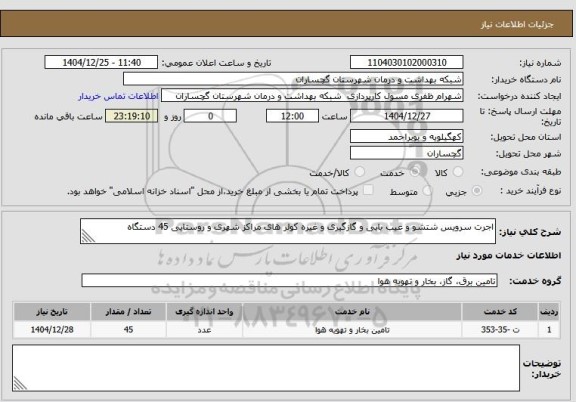Click the remaining days field showing 0
Screen dimensions: 576x402
[210, 116]
